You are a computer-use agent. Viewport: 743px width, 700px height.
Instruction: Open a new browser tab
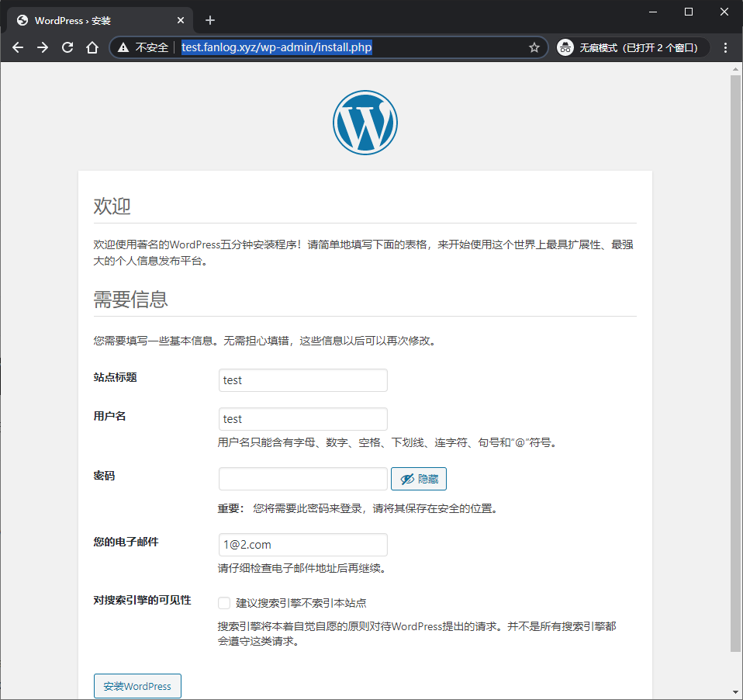tap(210, 20)
